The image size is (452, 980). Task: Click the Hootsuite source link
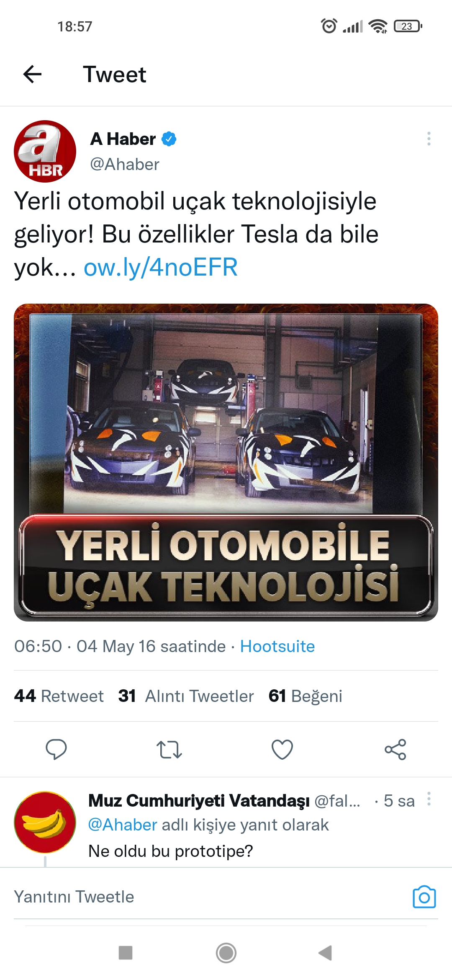277,646
